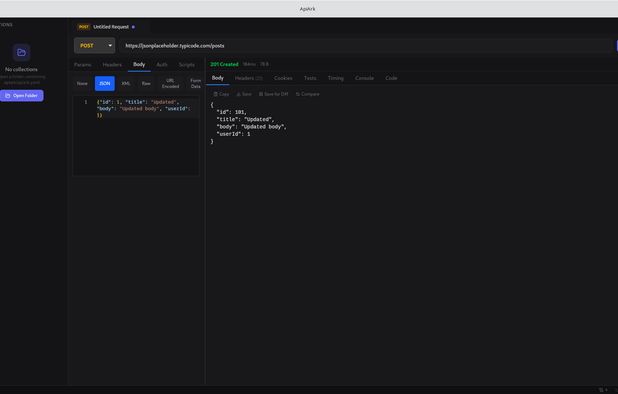Choose Raw as the body type

(146, 84)
